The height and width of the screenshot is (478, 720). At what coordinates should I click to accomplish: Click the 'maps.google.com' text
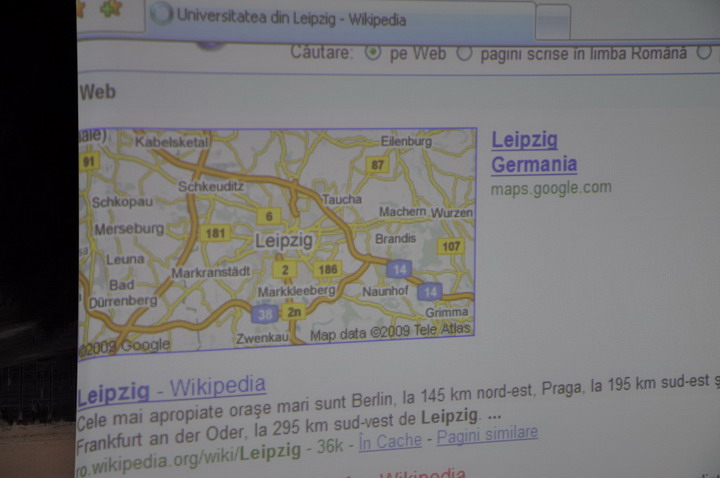[551, 188]
